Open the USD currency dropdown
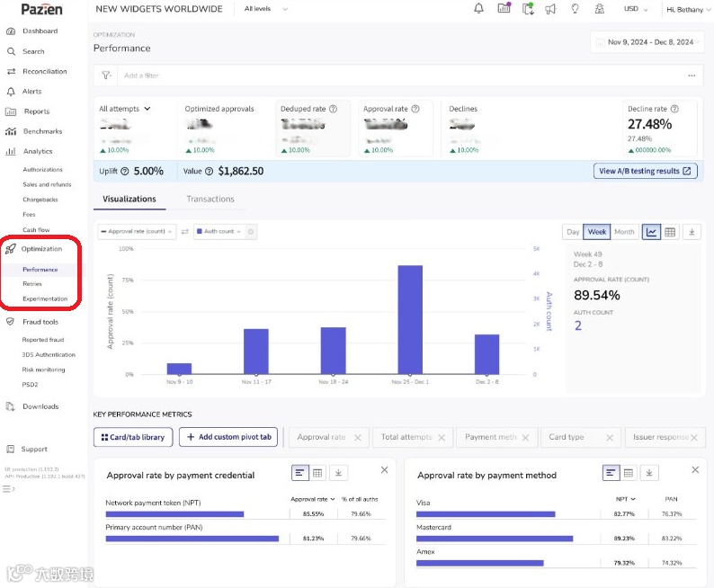The width and height of the screenshot is (714, 588). pos(637,9)
